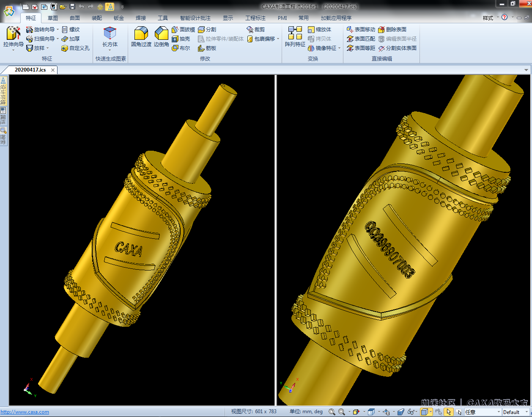Expand 扫描向导 dropdown arrow

[x=58, y=39]
